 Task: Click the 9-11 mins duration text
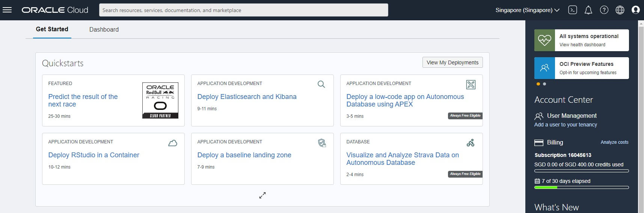click(207, 109)
